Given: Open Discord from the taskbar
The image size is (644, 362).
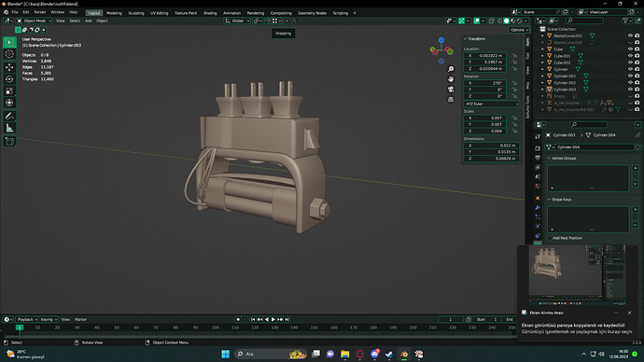Looking at the screenshot, I should (374, 354).
